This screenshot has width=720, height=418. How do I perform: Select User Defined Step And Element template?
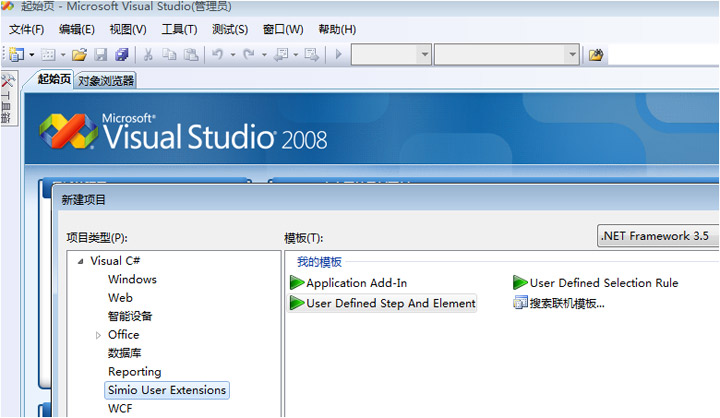(382, 303)
